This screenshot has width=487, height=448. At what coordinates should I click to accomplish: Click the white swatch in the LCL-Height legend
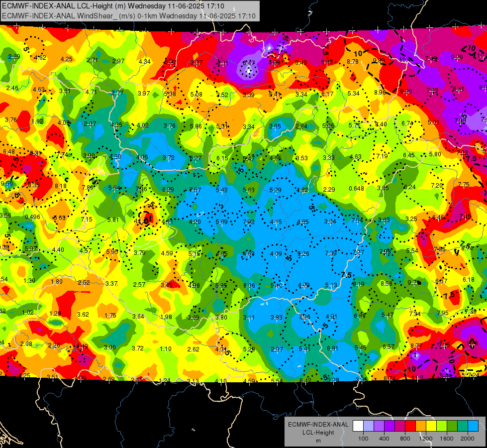[x=358, y=426]
